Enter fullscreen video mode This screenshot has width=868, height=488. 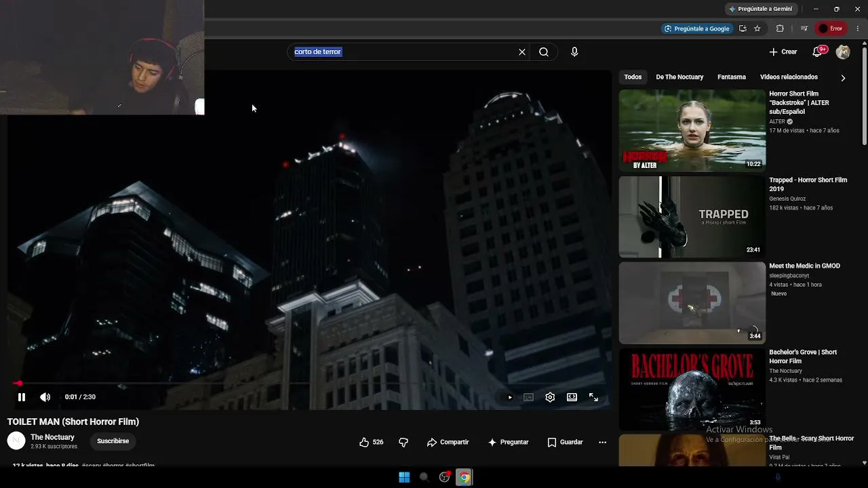(593, 397)
